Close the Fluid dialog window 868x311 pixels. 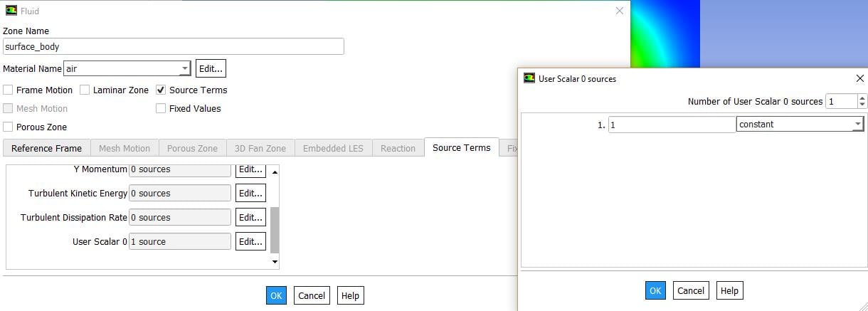pyautogui.click(x=619, y=11)
